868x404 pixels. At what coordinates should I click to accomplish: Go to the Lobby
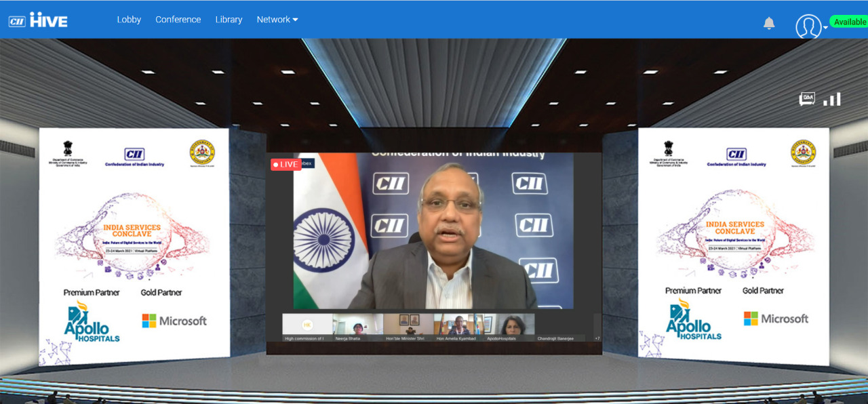click(x=129, y=20)
